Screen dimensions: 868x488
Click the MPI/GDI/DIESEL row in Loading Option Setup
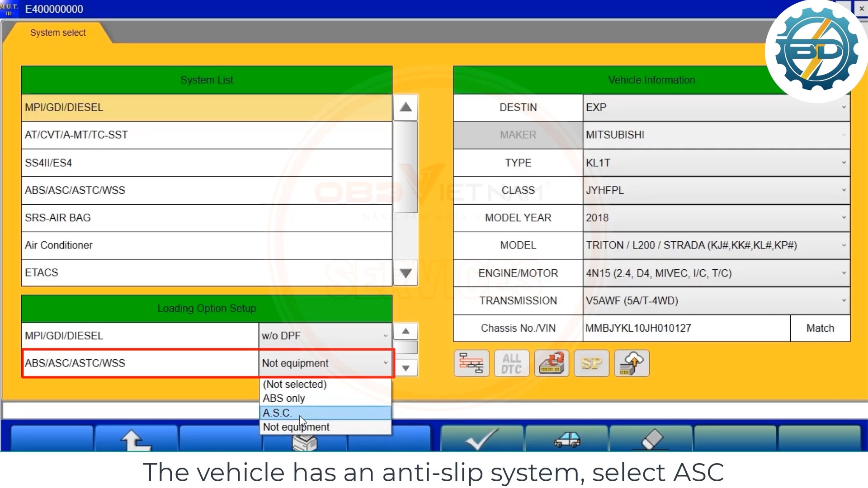(x=140, y=336)
